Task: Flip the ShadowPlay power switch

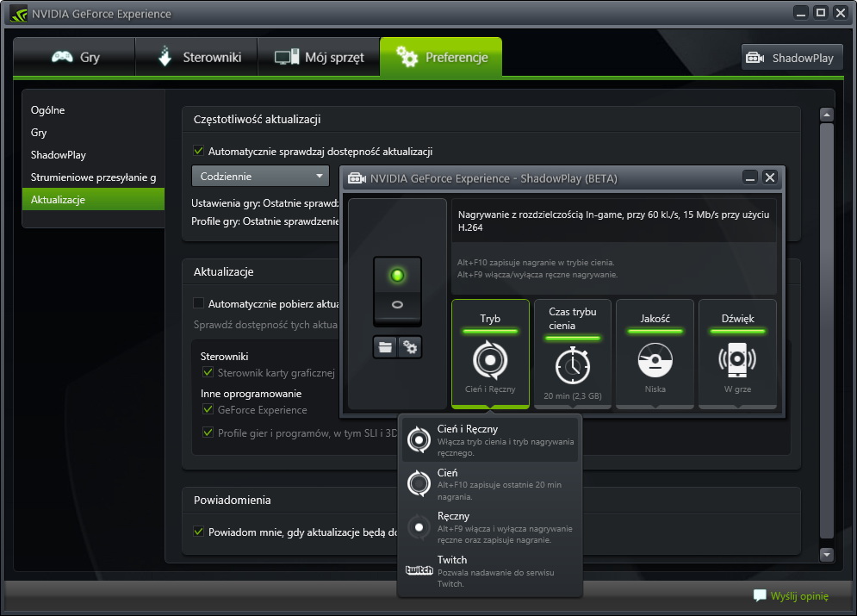Action: click(397, 290)
